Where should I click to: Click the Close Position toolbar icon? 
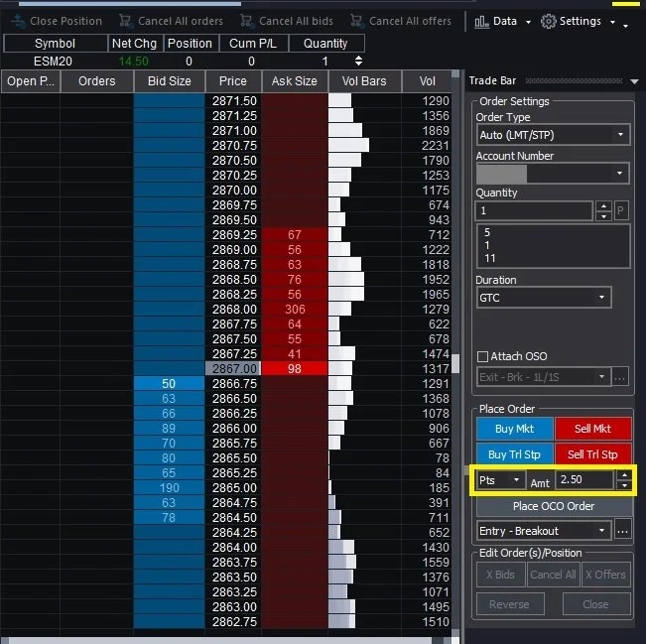point(18,21)
